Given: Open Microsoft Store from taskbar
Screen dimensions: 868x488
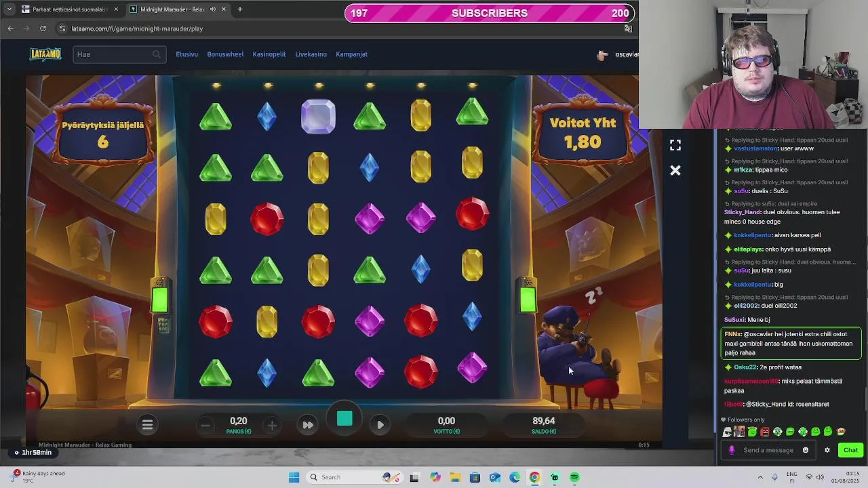Looking at the screenshot, I should (475, 477).
